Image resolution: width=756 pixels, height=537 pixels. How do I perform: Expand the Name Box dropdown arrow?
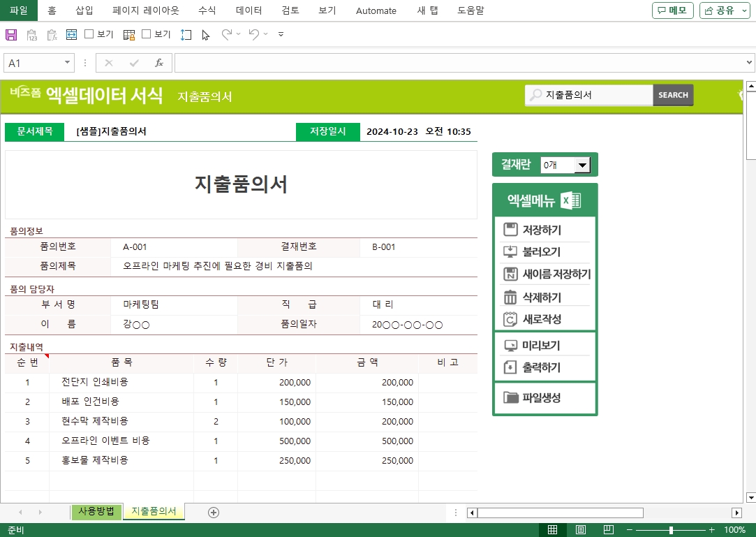[68, 63]
